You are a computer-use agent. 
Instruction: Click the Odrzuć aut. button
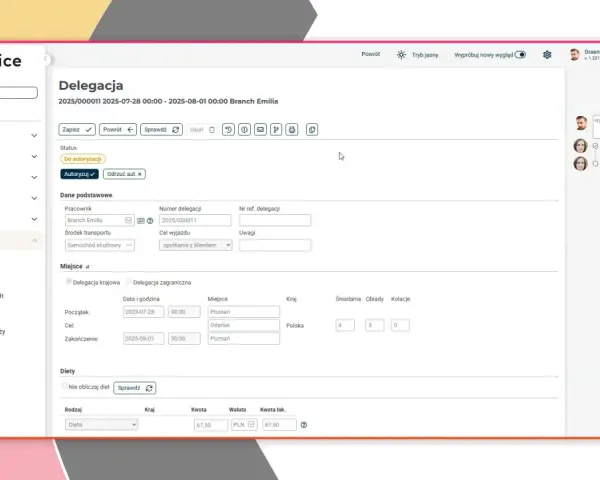click(124, 174)
